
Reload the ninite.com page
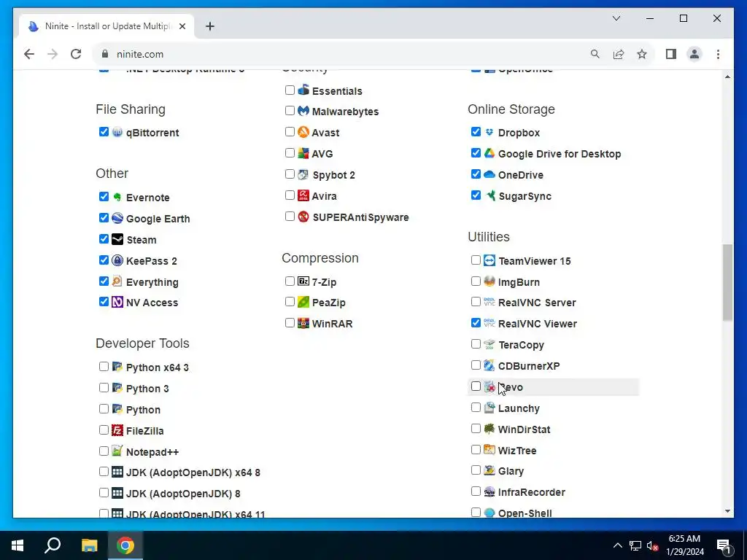76,54
